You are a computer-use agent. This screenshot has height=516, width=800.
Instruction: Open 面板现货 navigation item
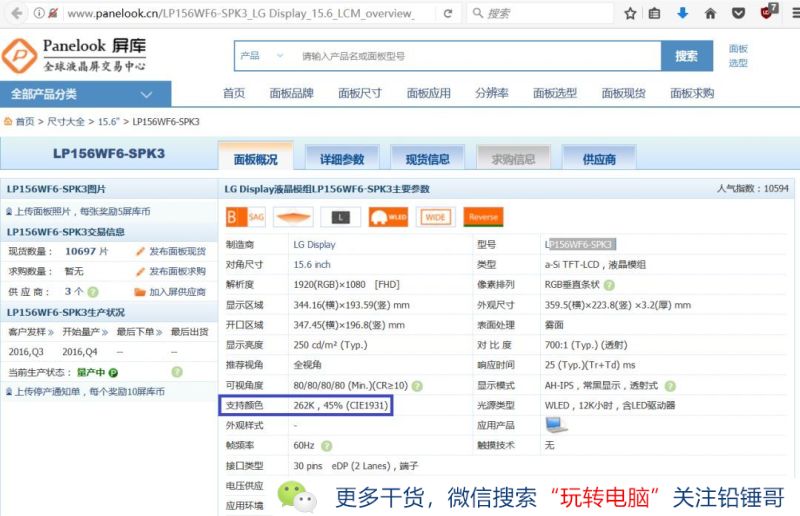pyautogui.click(x=623, y=93)
